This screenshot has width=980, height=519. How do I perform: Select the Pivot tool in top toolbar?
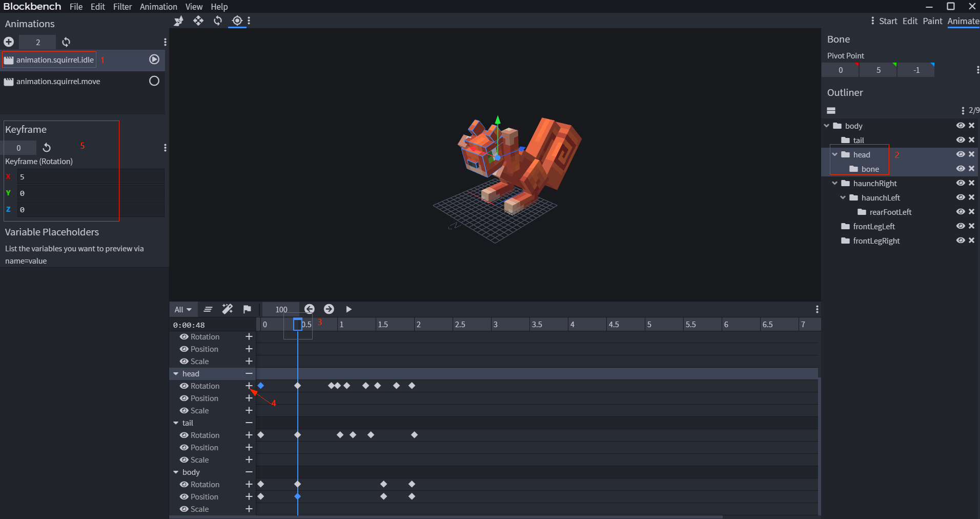[x=237, y=21]
